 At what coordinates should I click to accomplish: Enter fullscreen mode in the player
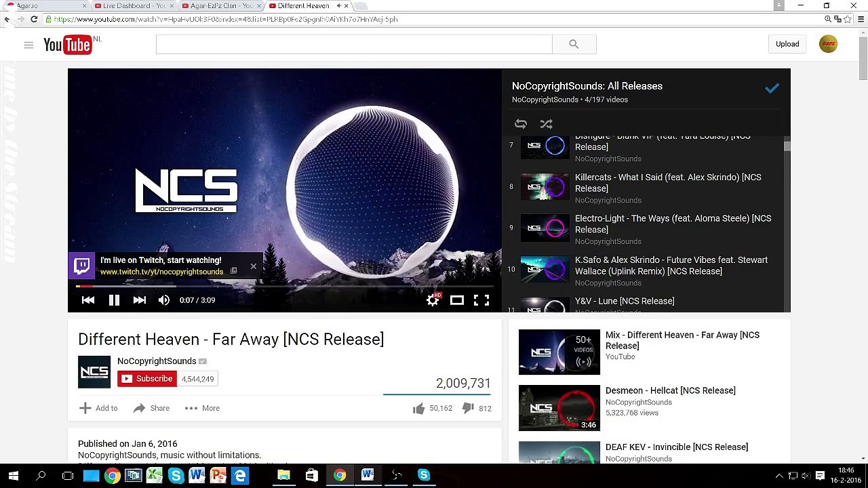[481, 300]
